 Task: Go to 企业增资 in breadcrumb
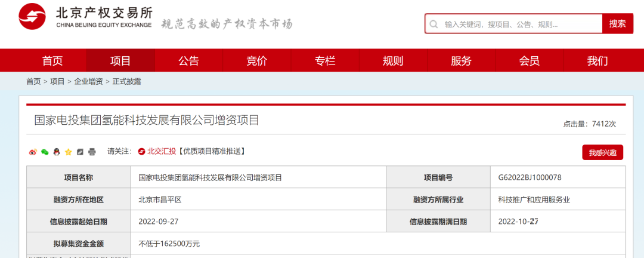(89, 81)
